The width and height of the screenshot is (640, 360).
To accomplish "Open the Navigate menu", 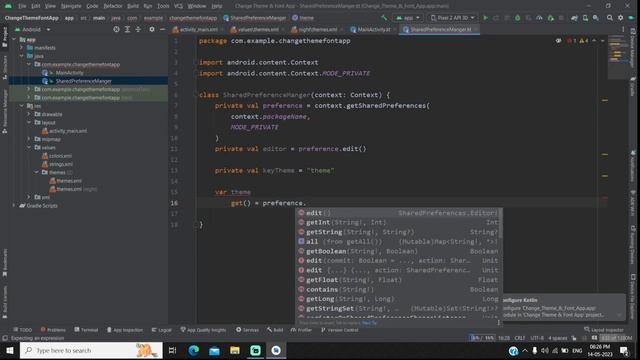I will click(71, 6).
